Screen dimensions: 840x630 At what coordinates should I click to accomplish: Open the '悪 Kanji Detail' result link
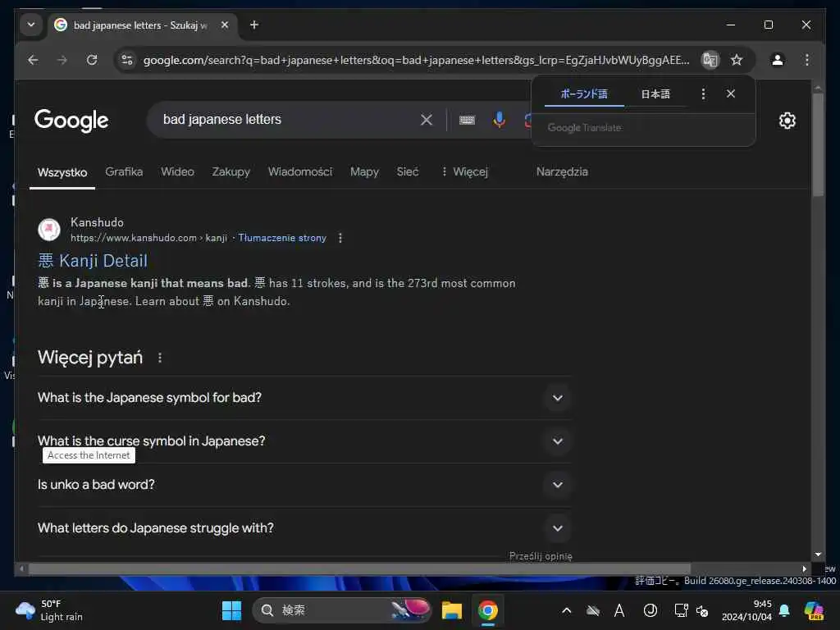click(x=93, y=260)
